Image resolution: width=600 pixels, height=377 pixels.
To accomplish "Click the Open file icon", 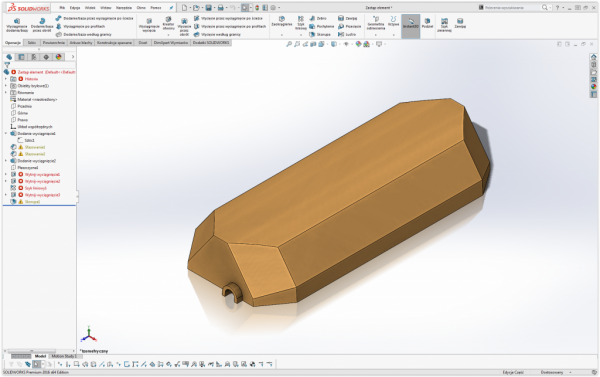I will [196, 8].
